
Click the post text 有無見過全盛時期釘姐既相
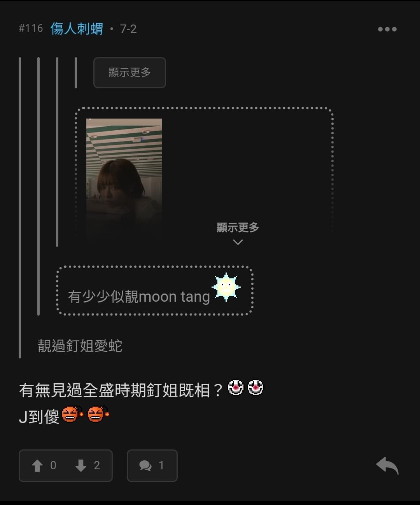click(x=121, y=390)
